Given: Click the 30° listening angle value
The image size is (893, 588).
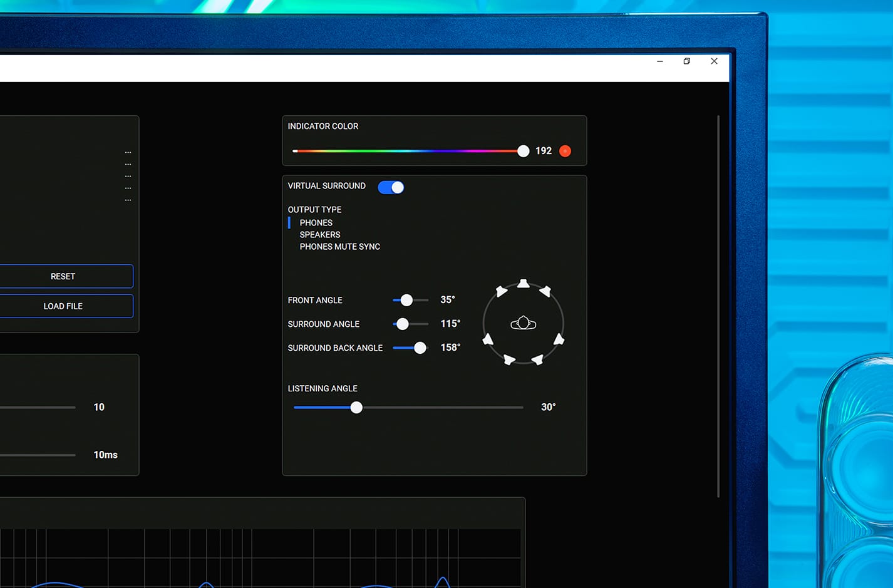Looking at the screenshot, I should coord(549,407).
